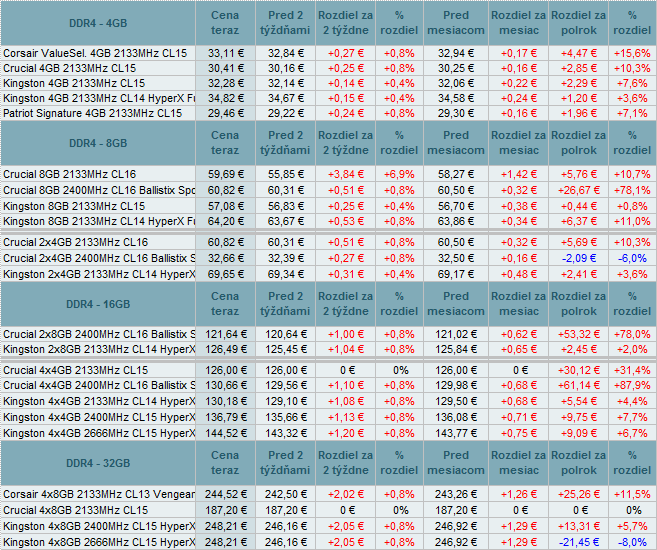Screen dimensions: 657x550
Task: Select the DDR4 - 16GB section header
Action: [x=98, y=304]
